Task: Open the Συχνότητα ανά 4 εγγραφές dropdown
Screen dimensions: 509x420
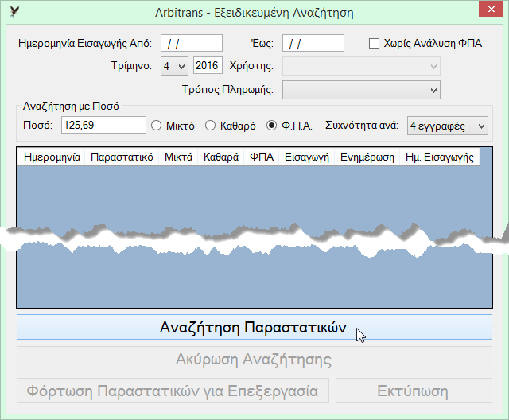Action: (x=447, y=126)
